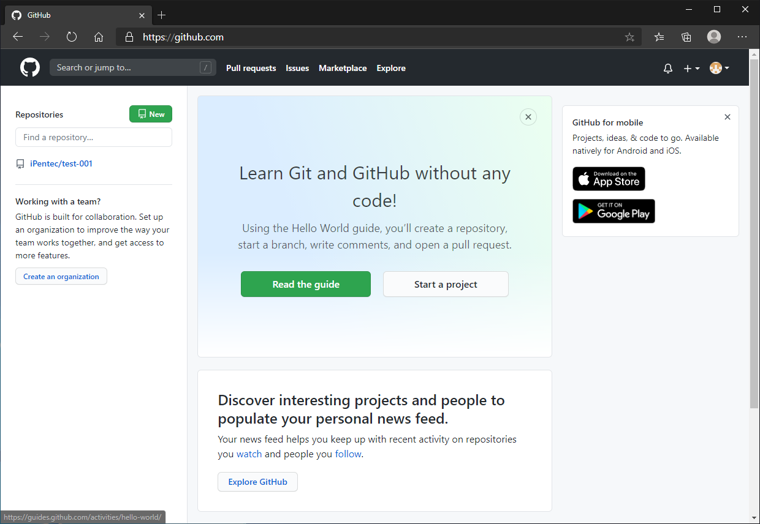Go to Marketplace
This screenshot has height=524, width=760.
(343, 68)
